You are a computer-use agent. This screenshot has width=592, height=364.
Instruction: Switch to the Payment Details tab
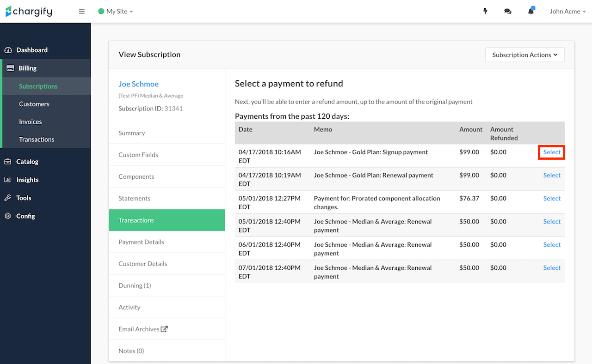(167, 242)
